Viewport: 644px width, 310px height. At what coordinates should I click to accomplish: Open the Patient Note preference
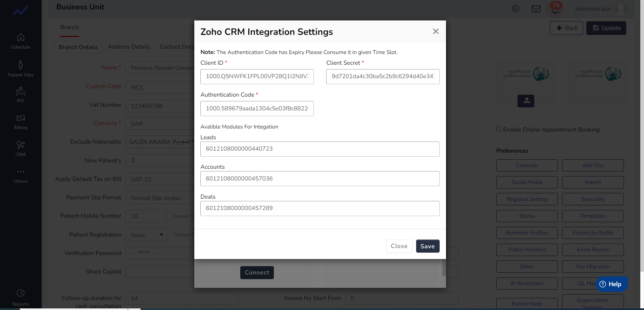click(527, 304)
